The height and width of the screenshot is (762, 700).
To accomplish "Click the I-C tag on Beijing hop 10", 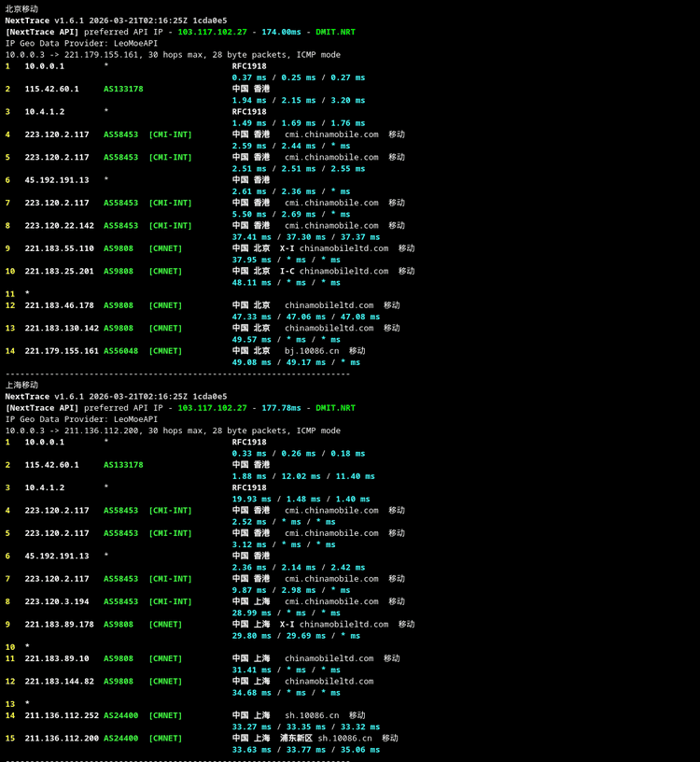I will [287, 271].
